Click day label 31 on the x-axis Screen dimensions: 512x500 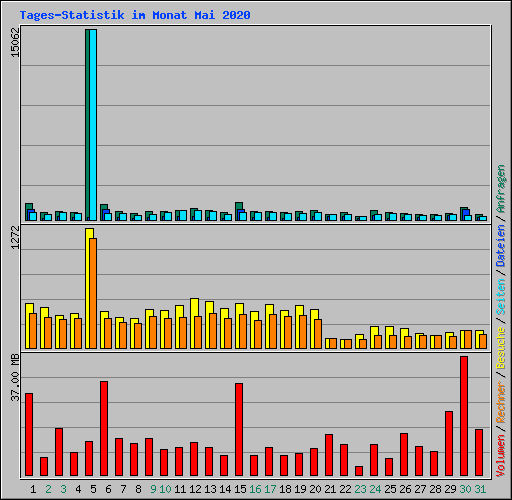480,489
